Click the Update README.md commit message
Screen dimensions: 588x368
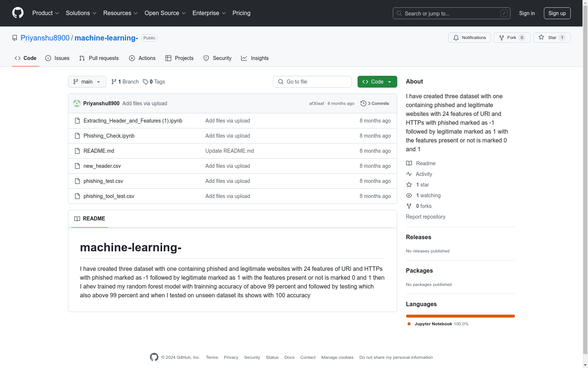[230, 151]
